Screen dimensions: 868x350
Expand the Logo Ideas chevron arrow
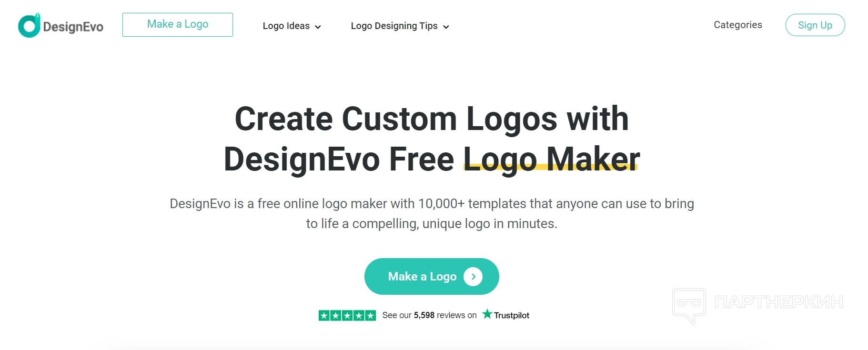[x=318, y=27]
